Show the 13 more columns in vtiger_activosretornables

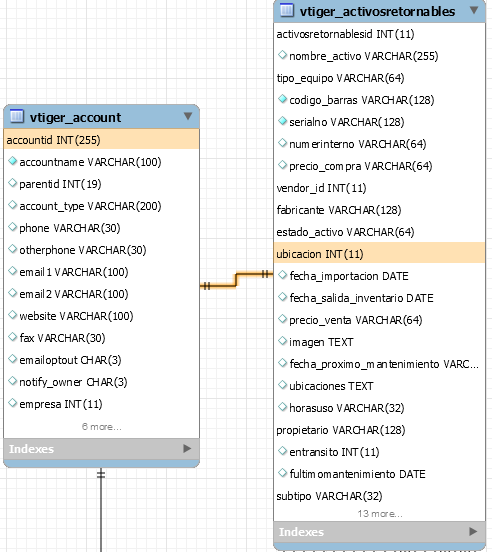pos(380,514)
